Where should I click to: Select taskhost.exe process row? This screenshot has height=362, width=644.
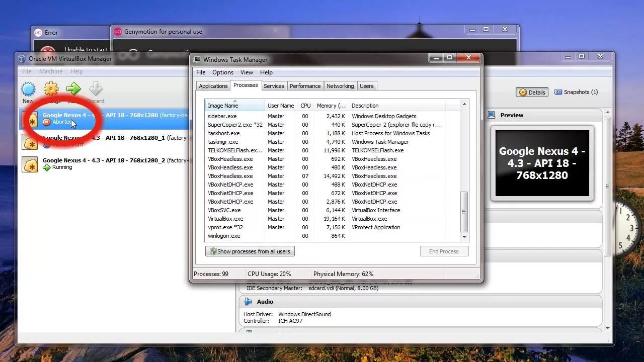(x=333, y=133)
